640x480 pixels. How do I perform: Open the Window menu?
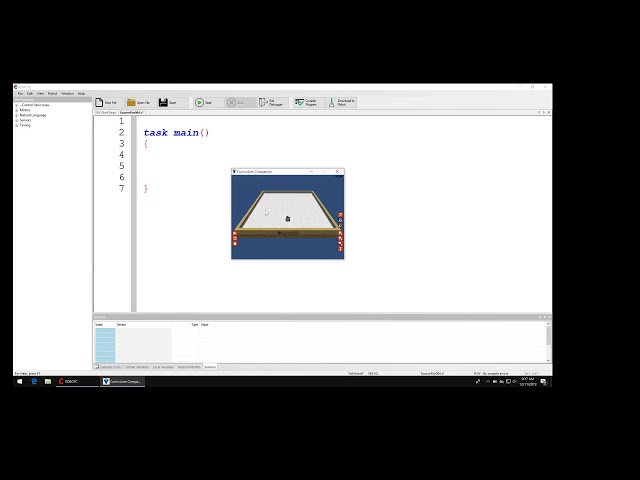click(x=67, y=93)
